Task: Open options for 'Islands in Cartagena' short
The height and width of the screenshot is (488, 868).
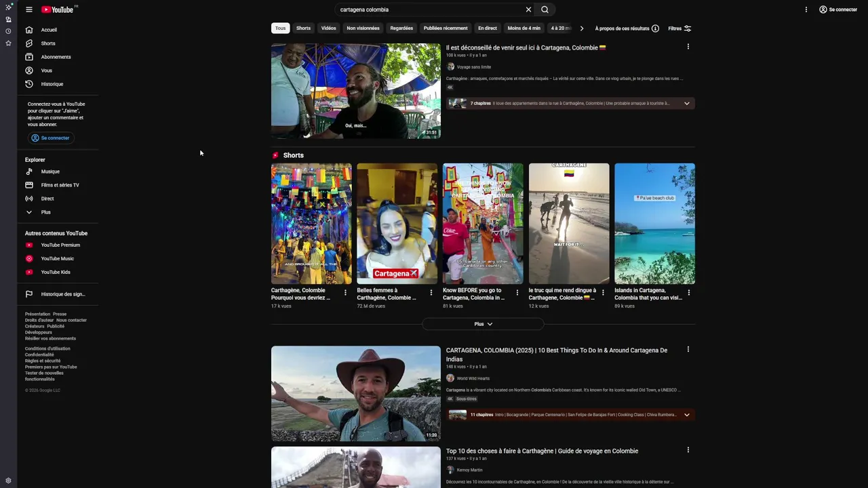Action: point(688,293)
